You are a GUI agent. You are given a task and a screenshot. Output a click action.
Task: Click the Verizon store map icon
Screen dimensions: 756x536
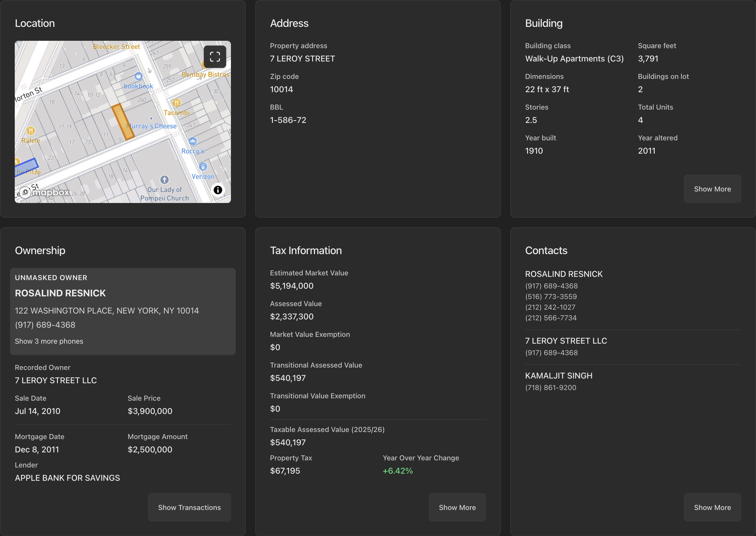tap(203, 167)
